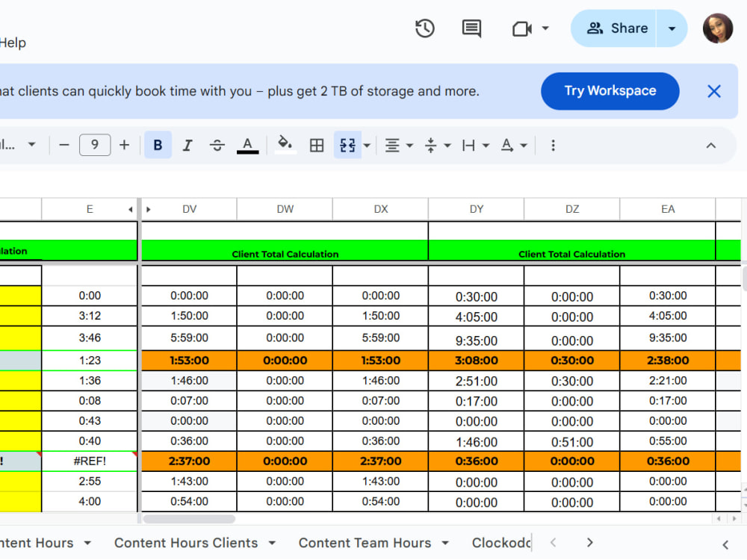This screenshot has width=747, height=560.
Task: Select cell 3:46 in column E
Action: tap(90, 338)
